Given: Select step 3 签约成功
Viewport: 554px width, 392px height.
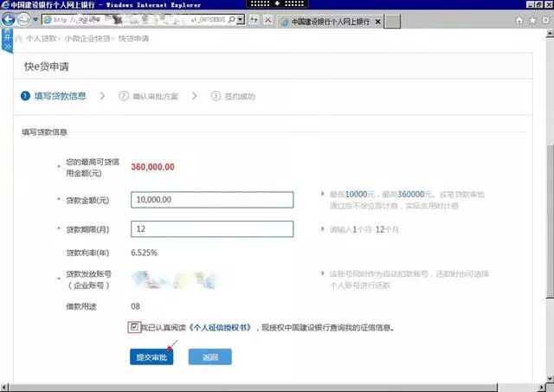Looking at the screenshot, I should coord(233,96).
